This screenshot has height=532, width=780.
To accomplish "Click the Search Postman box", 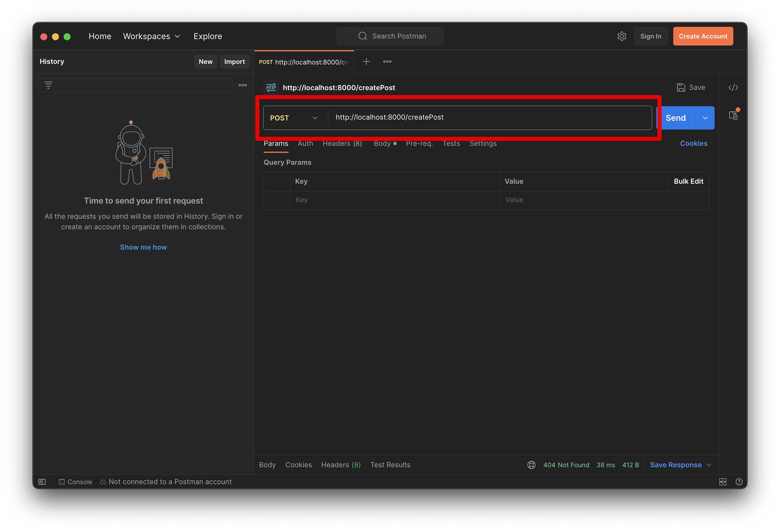I will (x=390, y=36).
